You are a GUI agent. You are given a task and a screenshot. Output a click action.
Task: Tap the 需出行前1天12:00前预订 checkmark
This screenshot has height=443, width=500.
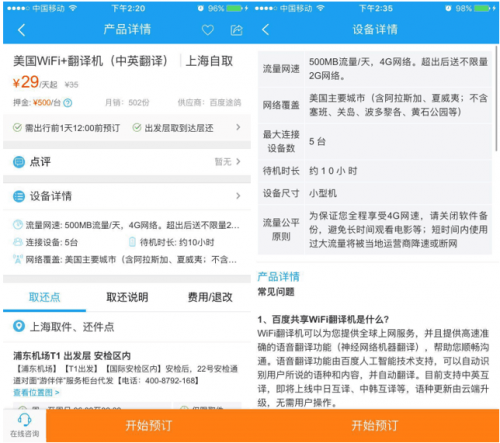[x=17, y=128]
